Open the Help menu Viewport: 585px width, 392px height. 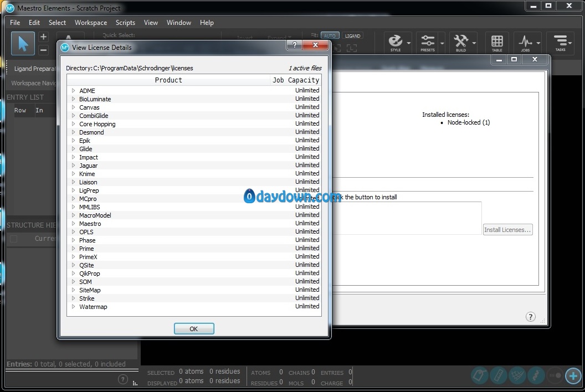(207, 22)
